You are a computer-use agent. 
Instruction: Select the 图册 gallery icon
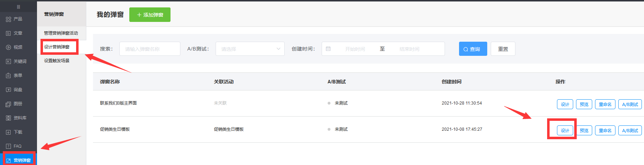click(8, 104)
